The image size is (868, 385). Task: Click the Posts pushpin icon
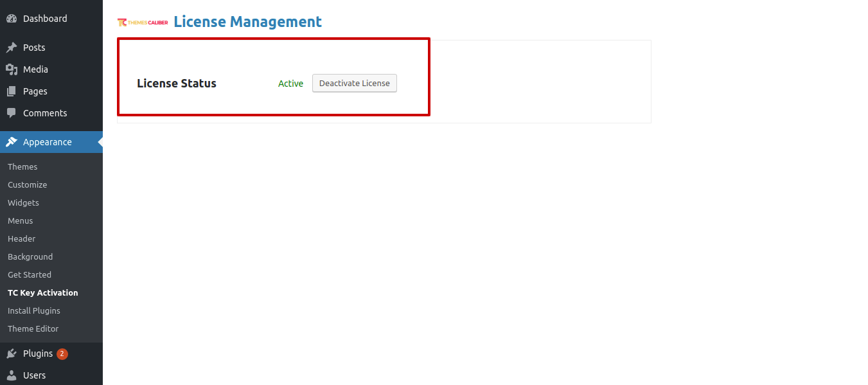point(12,48)
